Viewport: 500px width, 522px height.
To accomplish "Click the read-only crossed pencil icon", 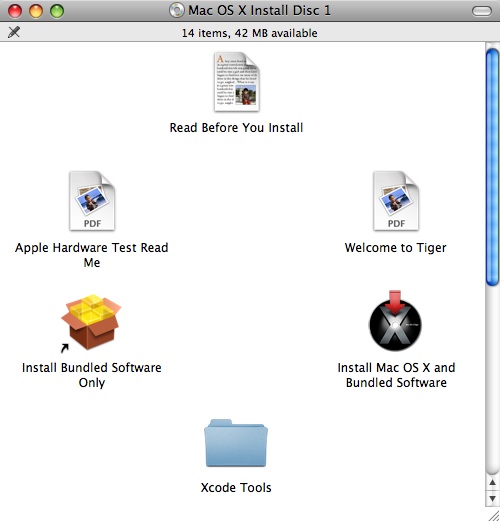I will [14, 32].
